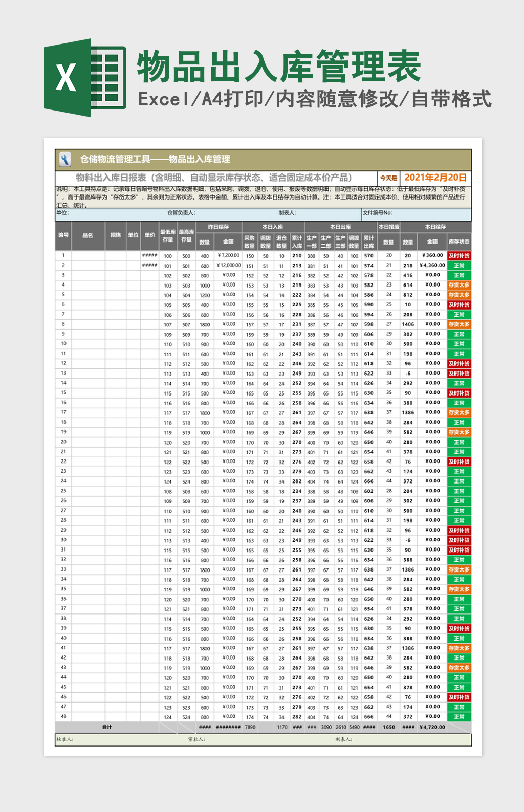Select the 规格 column header
This screenshot has width=524, height=812.
(x=116, y=235)
